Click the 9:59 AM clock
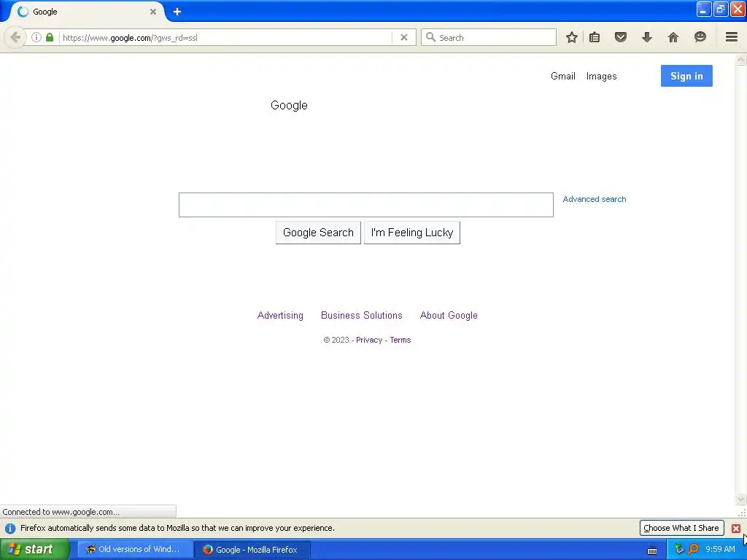 (720, 550)
